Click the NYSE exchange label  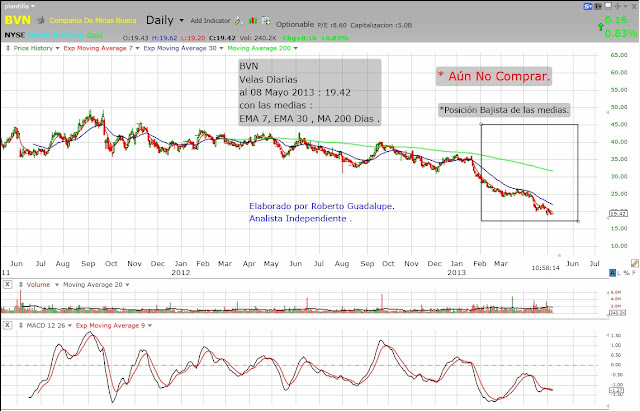point(15,35)
